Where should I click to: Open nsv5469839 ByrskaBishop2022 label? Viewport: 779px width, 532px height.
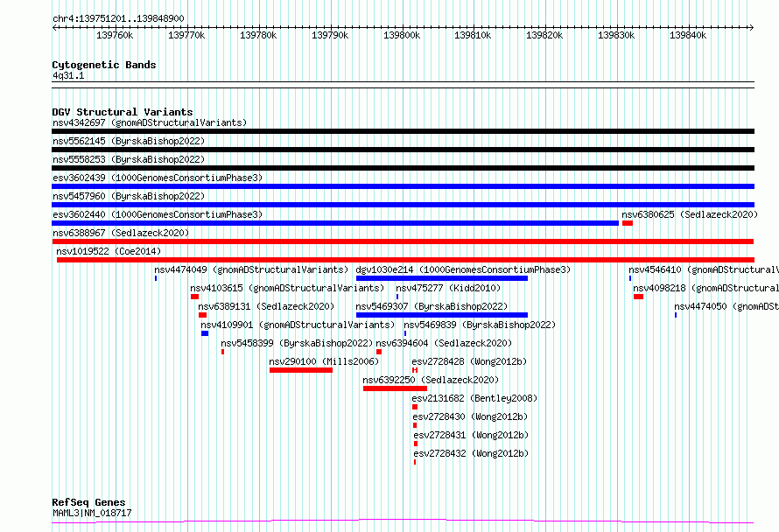point(480,325)
